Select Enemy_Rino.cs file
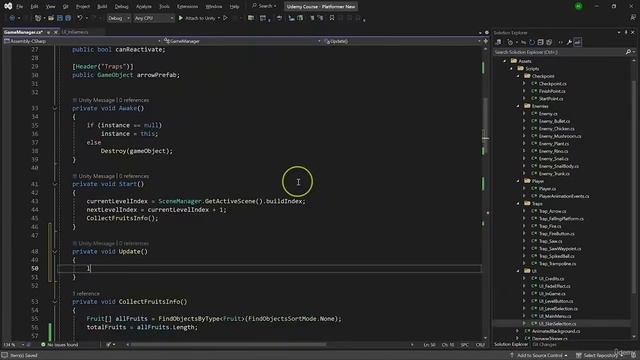This screenshot has width=640, height=360. click(553, 151)
